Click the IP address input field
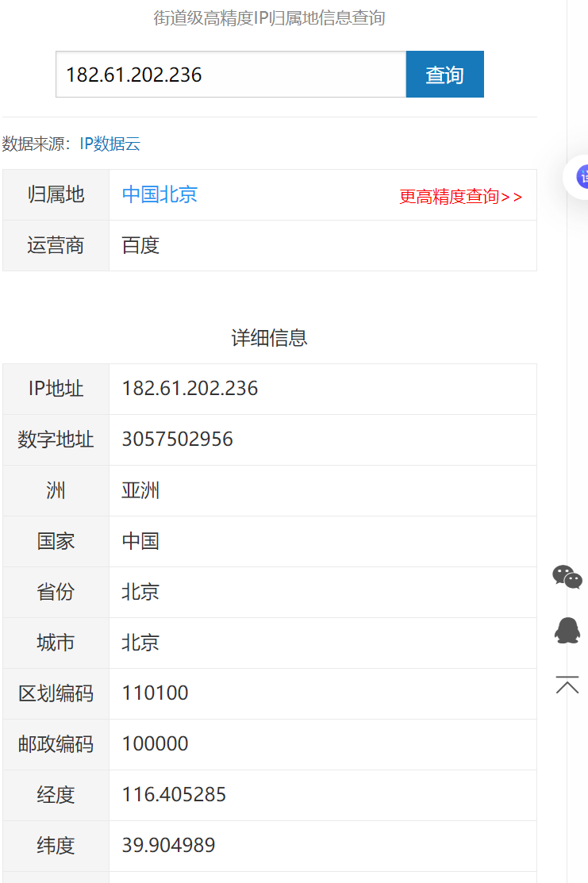The height and width of the screenshot is (883, 588). [231, 75]
